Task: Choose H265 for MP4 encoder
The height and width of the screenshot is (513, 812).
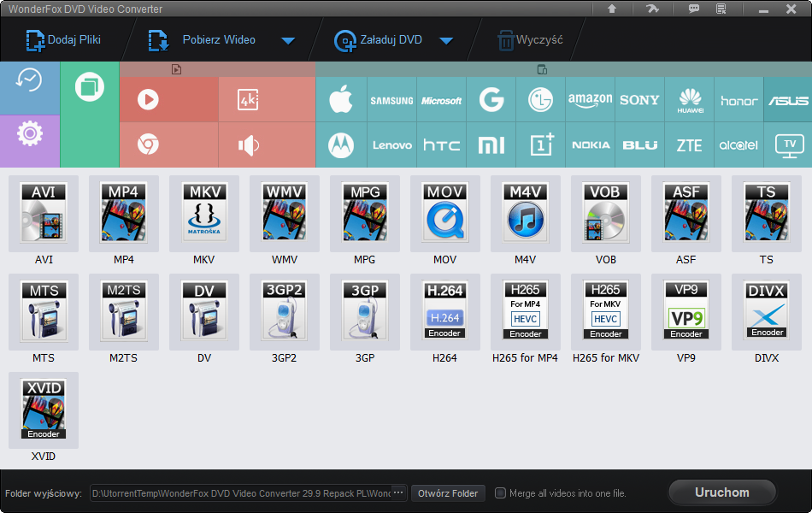Action: click(525, 312)
